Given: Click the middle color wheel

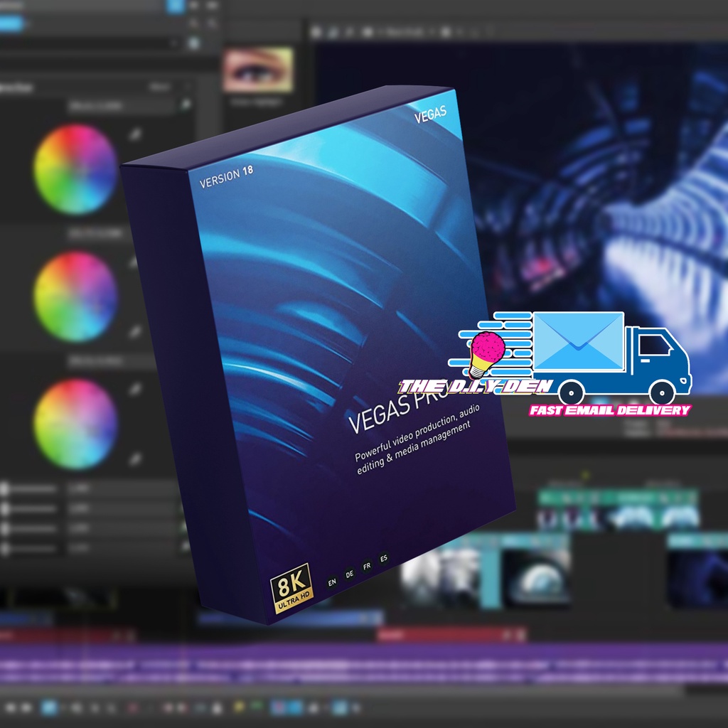Looking at the screenshot, I should [75, 296].
